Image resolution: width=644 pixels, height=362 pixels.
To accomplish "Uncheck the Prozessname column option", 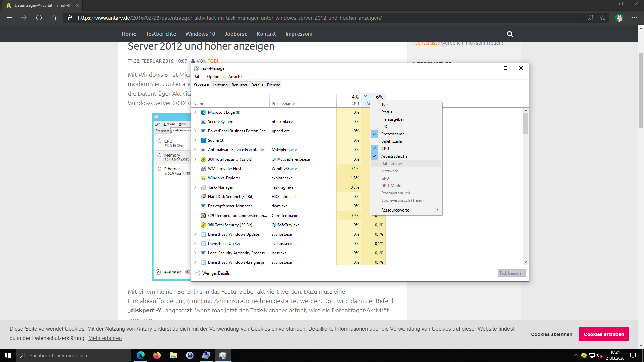I will point(393,134).
